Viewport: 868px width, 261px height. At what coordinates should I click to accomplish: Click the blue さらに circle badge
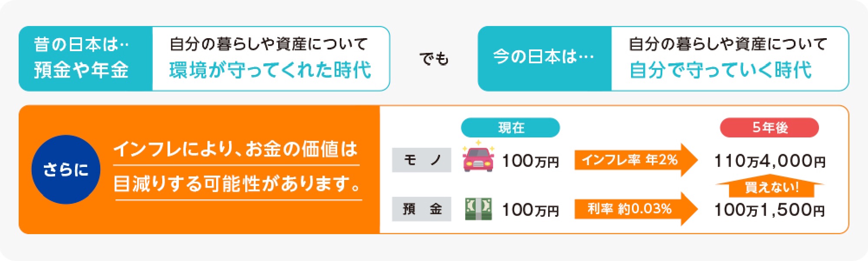pos(66,170)
